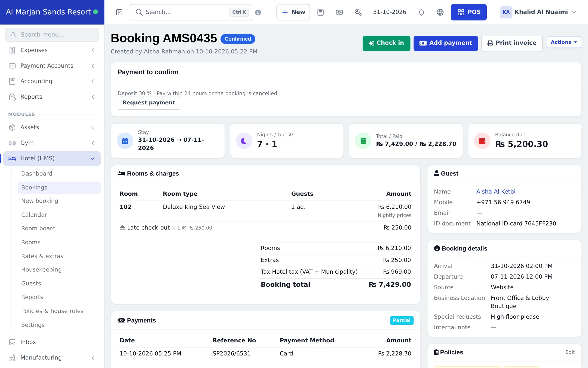Expand the Reports sidebar menu chevron
The height and width of the screenshot is (368, 588).
pyautogui.click(x=93, y=97)
